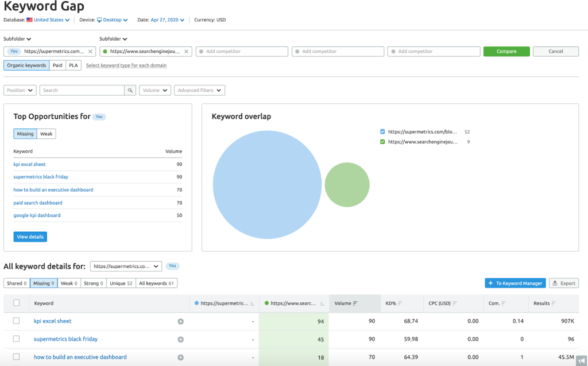This screenshot has width=588, height=366.
Task: Sort the supermetrics position column
Action: pos(253,304)
